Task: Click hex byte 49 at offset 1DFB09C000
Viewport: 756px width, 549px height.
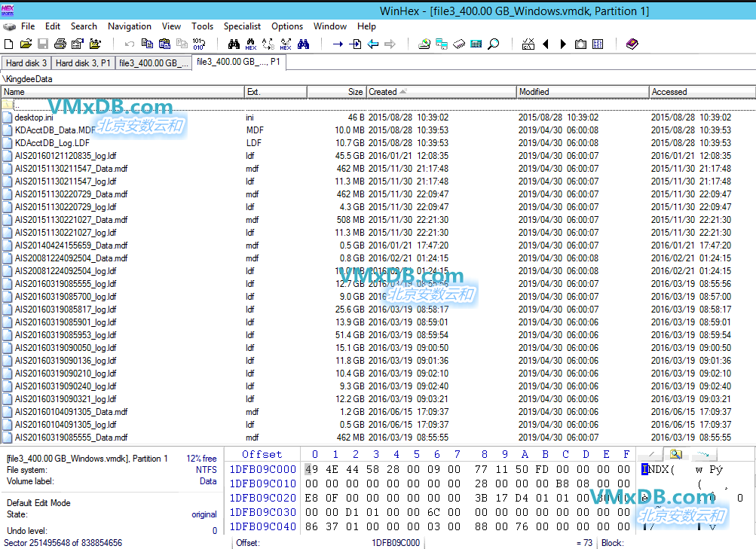Action: [311, 469]
